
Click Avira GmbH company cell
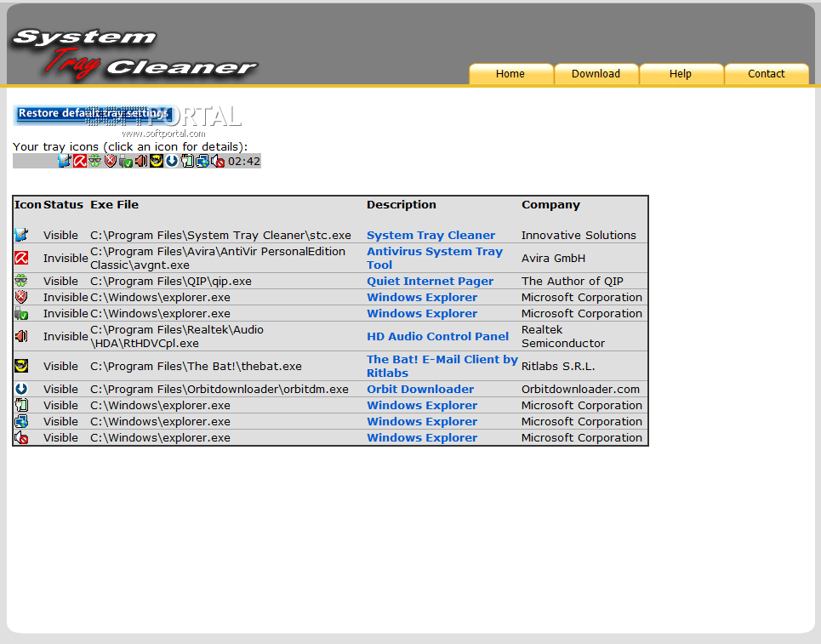[x=554, y=258]
